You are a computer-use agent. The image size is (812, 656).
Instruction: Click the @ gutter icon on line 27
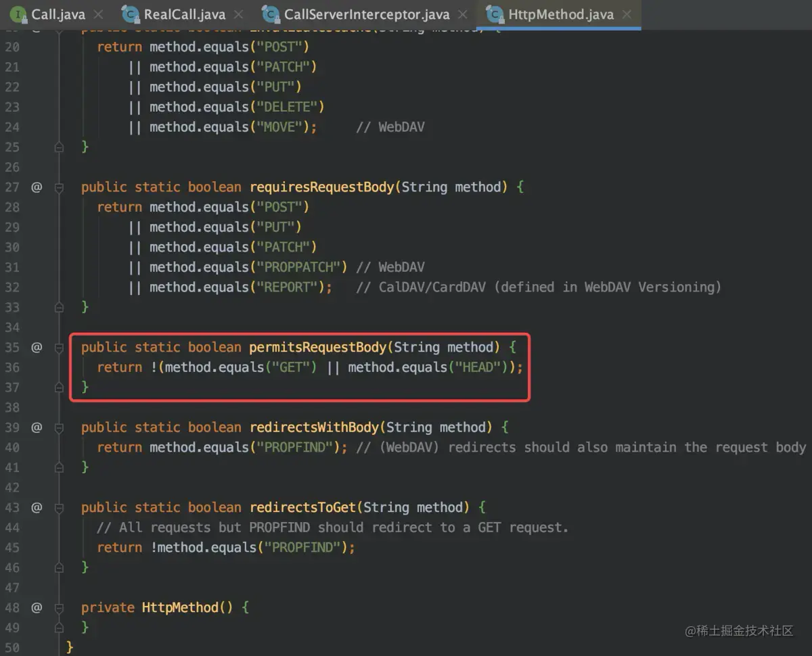(37, 187)
